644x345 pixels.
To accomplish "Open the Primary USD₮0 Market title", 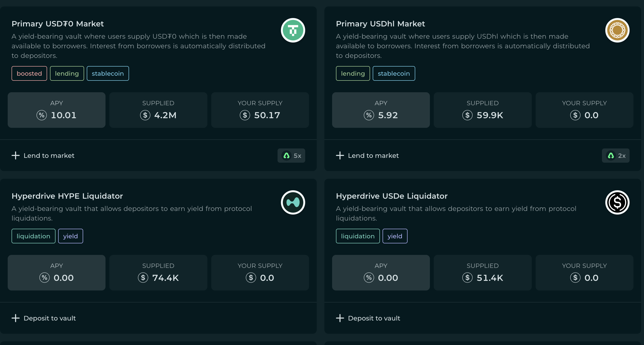I will 57,24.
